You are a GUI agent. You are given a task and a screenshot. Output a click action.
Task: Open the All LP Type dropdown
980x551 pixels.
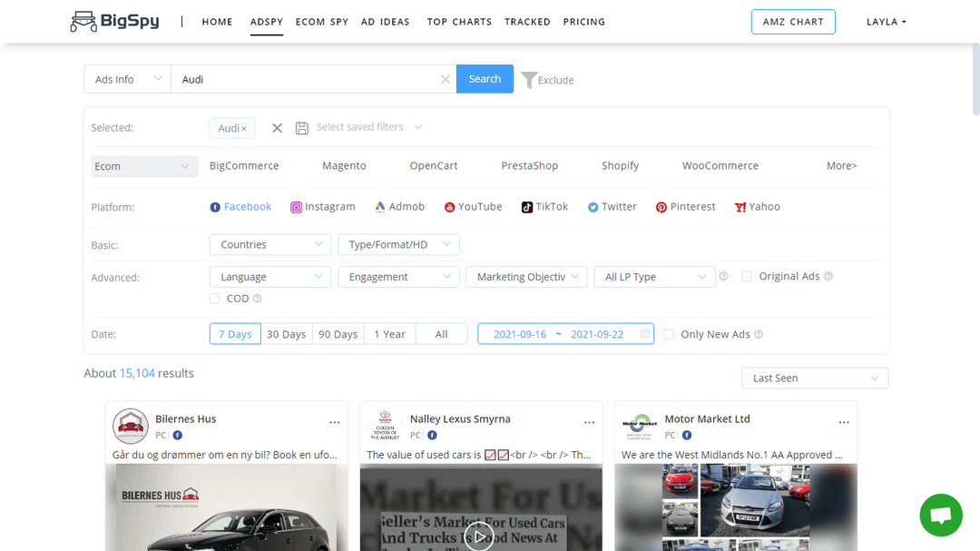tap(654, 277)
